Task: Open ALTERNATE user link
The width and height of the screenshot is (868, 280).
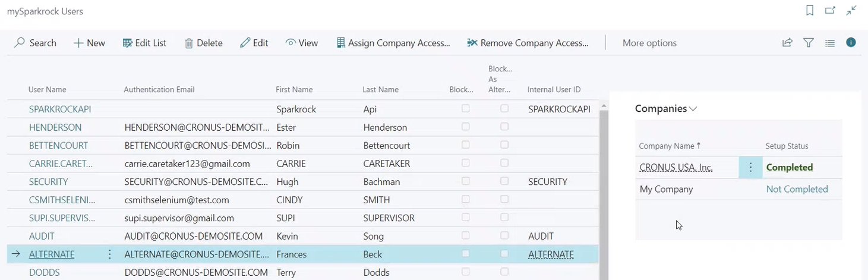Action: click(x=52, y=254)
